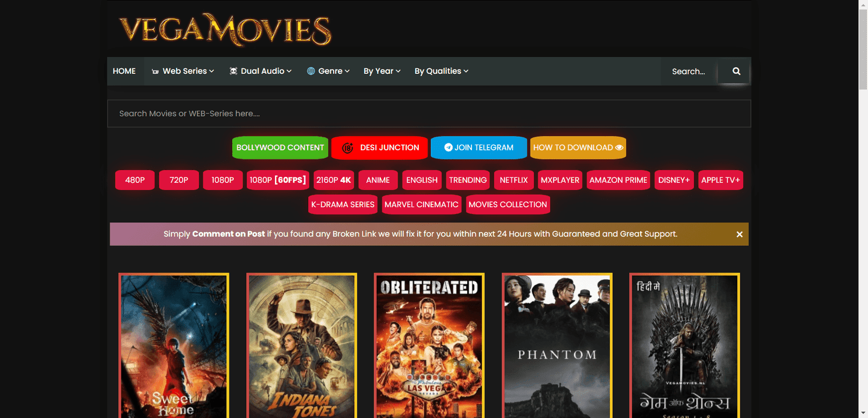Filter by 480P quality
This screenshot has height=418, width=868.
(x=135, y=180)
